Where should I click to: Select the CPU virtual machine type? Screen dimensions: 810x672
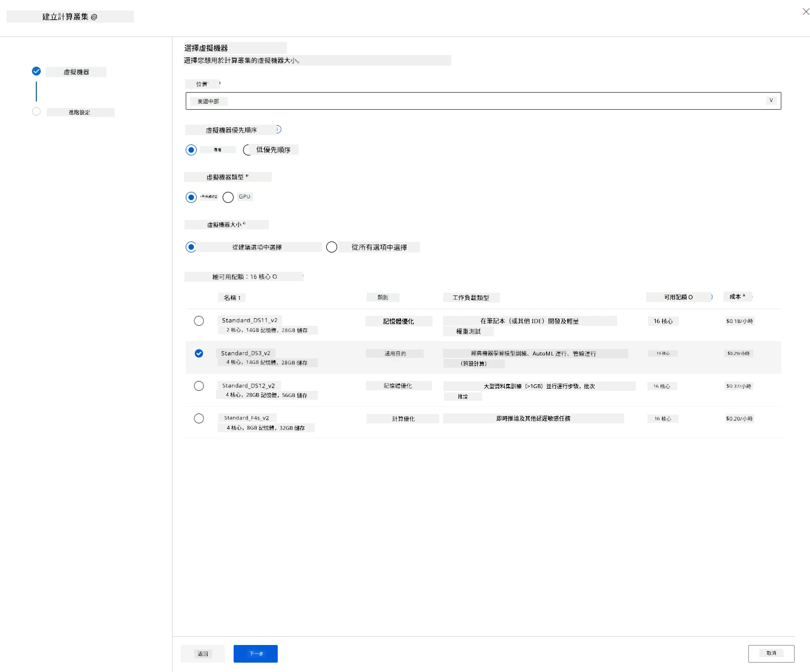(191, 197)
